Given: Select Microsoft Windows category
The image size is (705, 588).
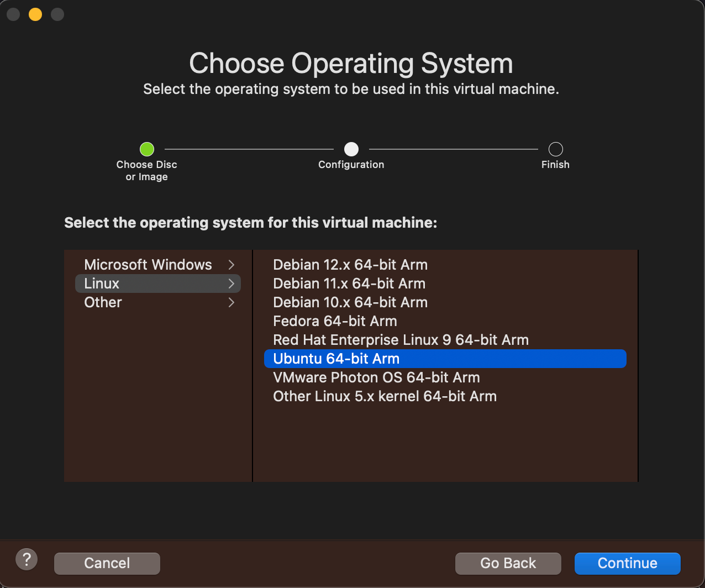Looking at the screenshot, I should (158, 265).
